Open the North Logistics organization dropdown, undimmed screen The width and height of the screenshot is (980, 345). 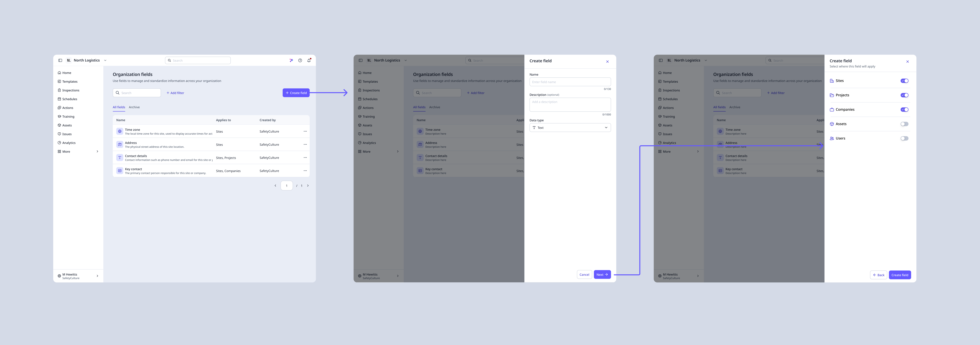[87, 61]
